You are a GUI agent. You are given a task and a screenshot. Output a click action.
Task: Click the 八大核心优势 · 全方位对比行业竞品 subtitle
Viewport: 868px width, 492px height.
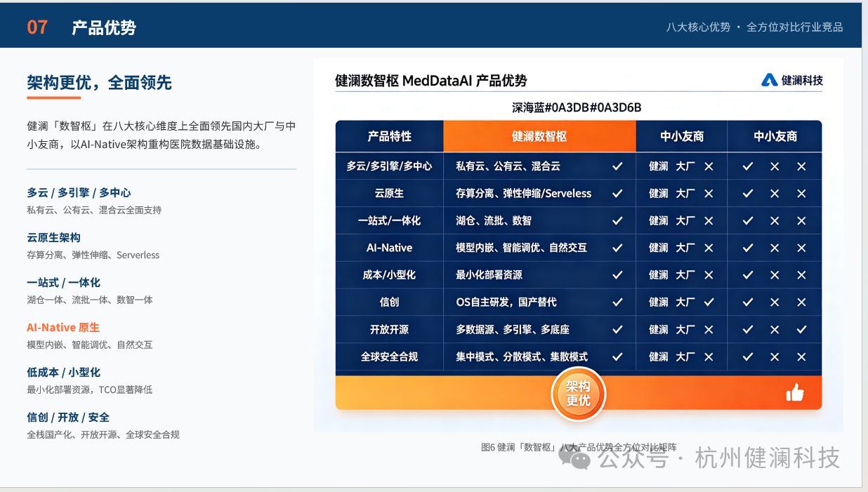click(x=754, y=27)
